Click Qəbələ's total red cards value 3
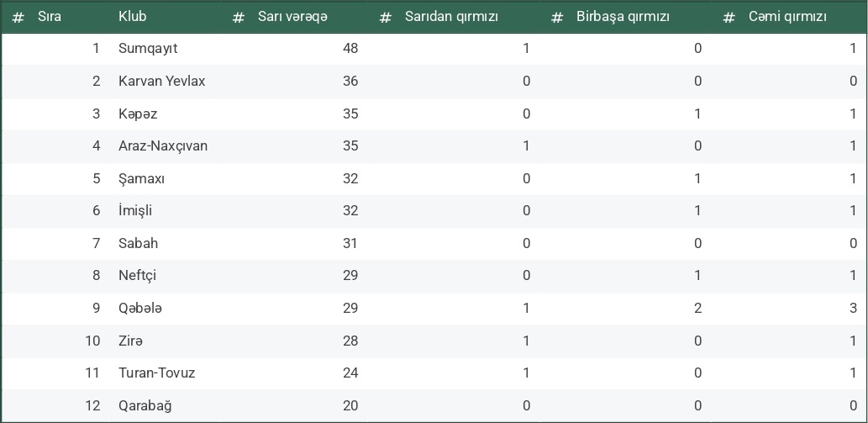Screen dimensions: 868x423 (853, 308)
